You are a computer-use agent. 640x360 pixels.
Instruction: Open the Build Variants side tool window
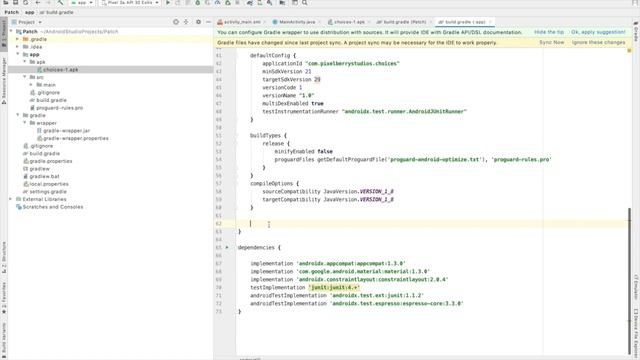tap(4, 339)
